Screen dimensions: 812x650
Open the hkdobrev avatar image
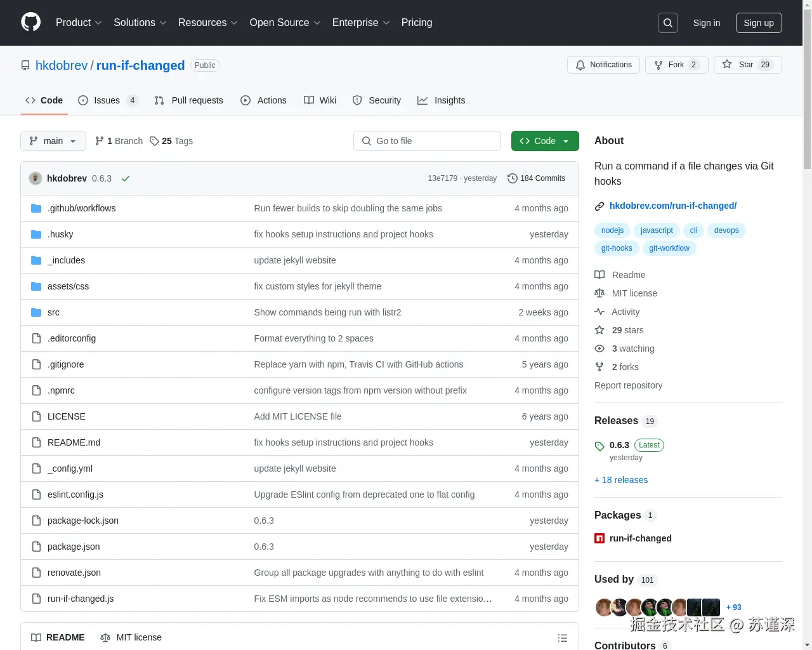pos(36,178)
